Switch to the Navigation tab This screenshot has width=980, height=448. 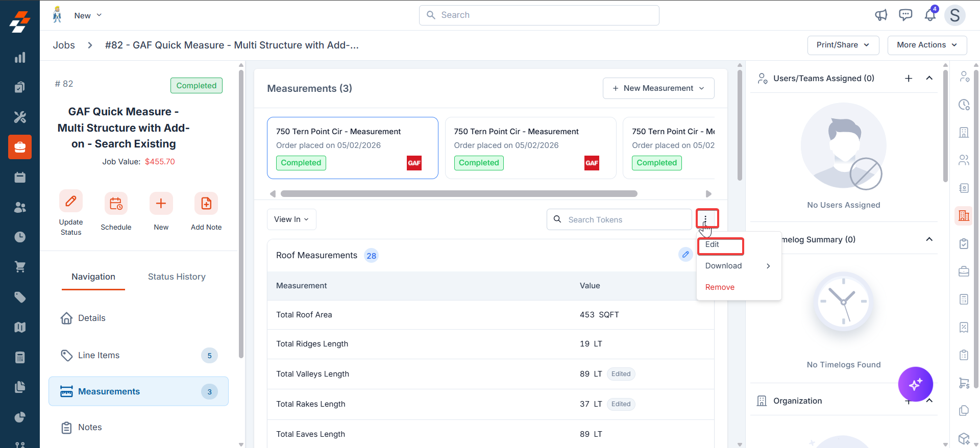tap(93, 277)
